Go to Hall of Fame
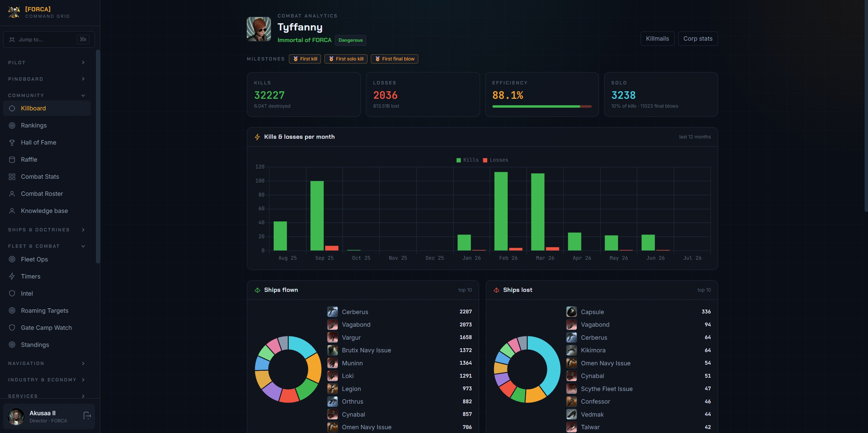Screen dimensions: 868x433 pyautogui.click(x=47, y=143)
